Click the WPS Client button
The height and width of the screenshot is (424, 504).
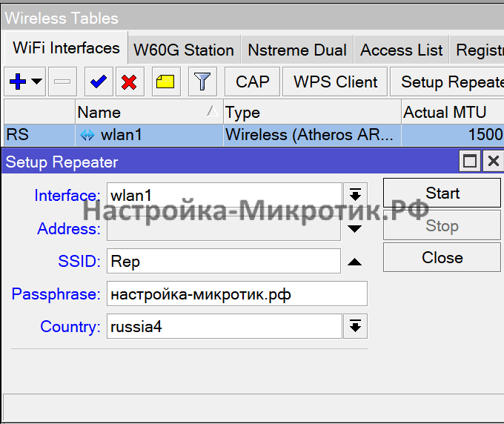coord(335,82)
